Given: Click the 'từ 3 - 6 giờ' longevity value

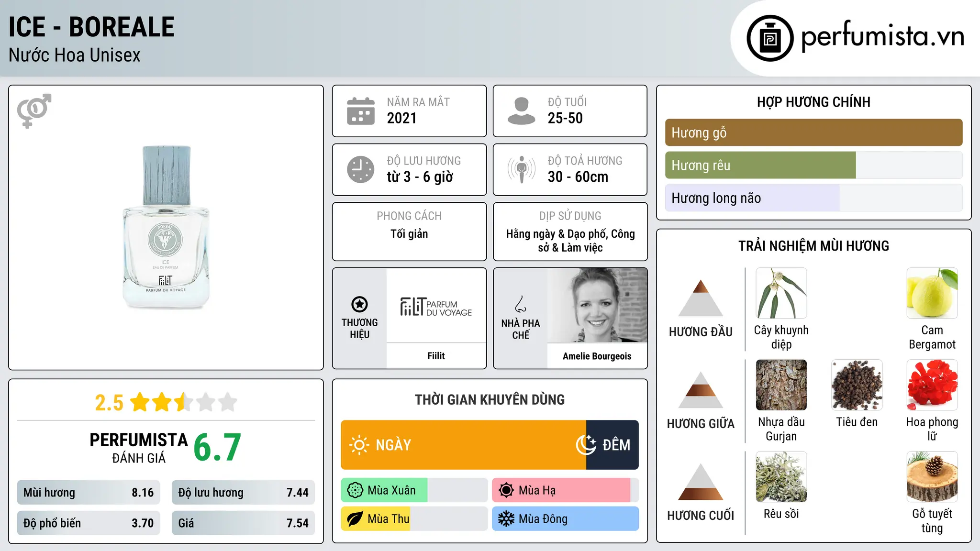Looking at the screenshot, I should (x=420, y=177).
